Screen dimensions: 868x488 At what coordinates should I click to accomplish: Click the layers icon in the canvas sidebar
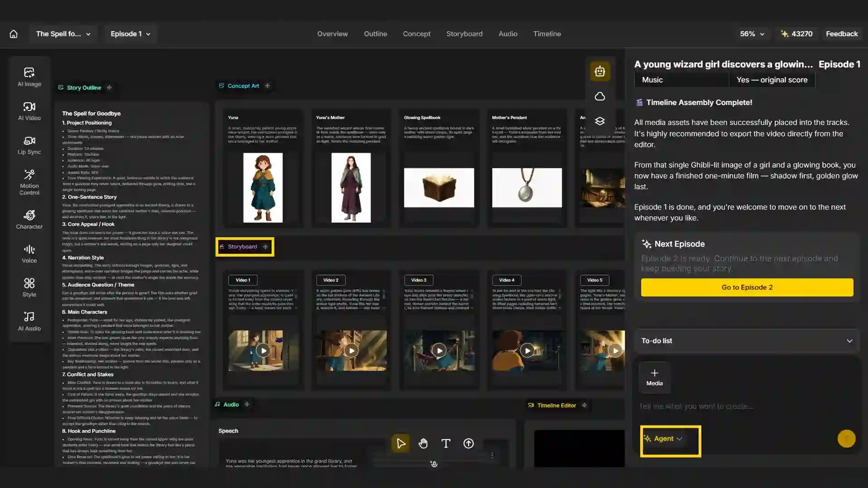pyautogui.click(x=599, y=121)
